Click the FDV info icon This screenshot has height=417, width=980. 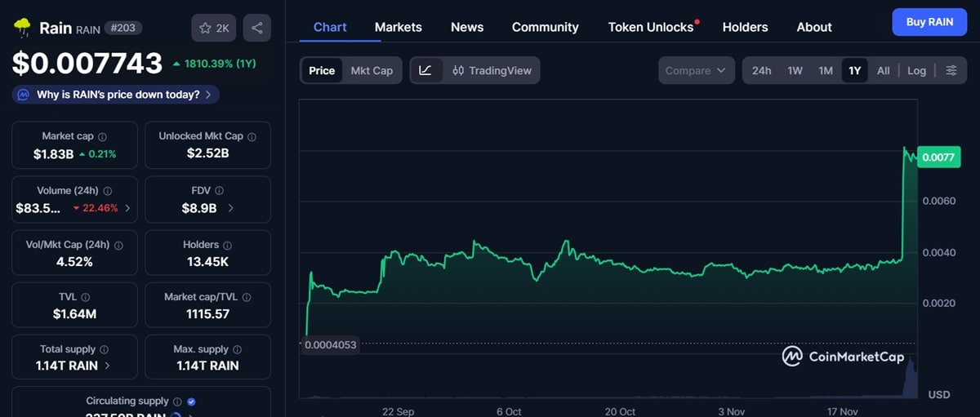click(x=218, y=191)
